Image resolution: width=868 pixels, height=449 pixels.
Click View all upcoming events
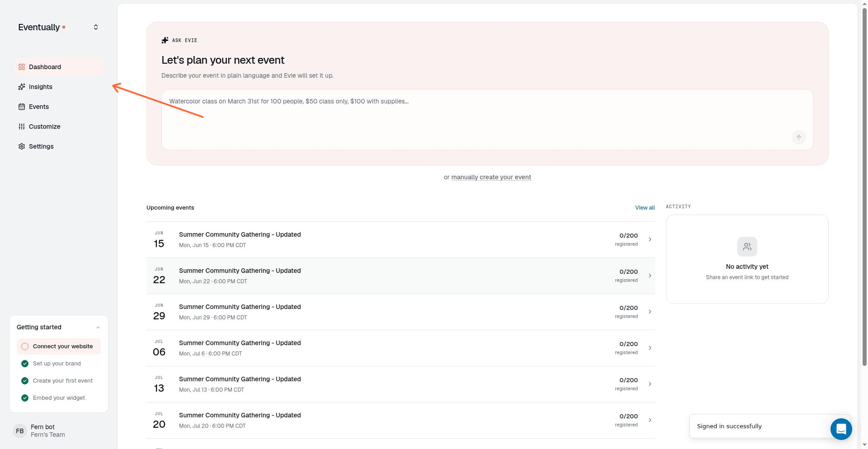(645, 208)
